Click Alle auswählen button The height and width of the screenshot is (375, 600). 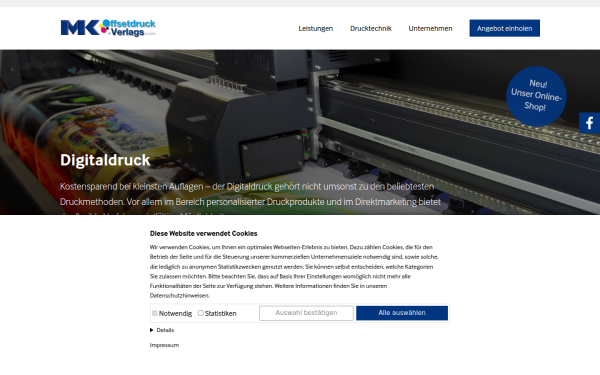[402, 313]
